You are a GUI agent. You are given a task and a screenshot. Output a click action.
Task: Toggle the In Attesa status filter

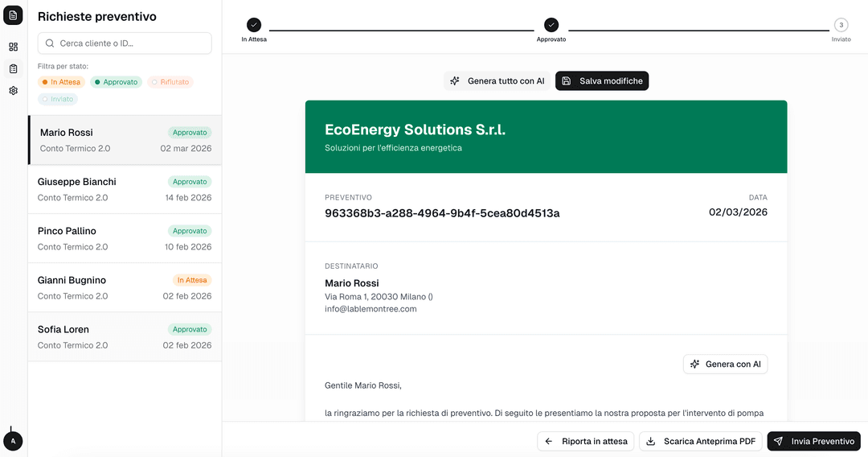point(61,82)
